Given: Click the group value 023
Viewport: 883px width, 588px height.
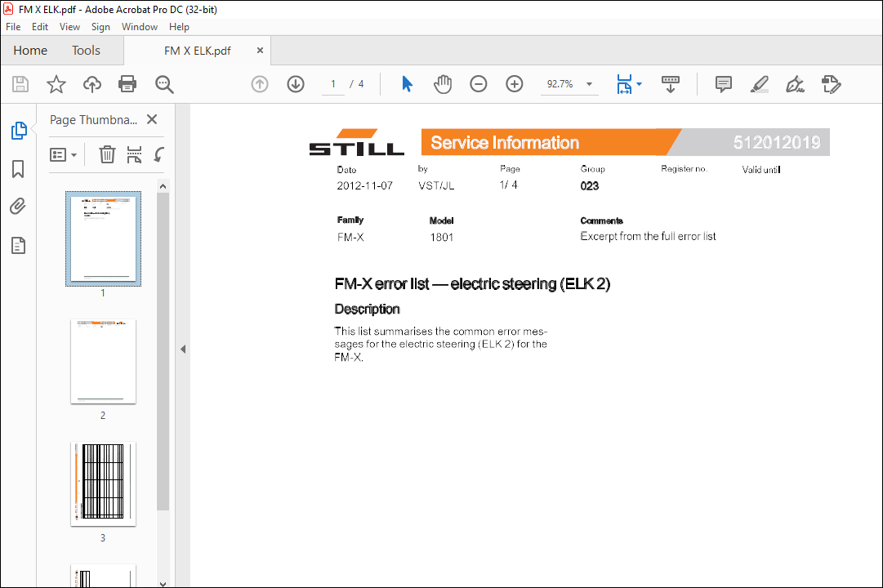Looking at the screenshot, I should click(x=589, y=185).
